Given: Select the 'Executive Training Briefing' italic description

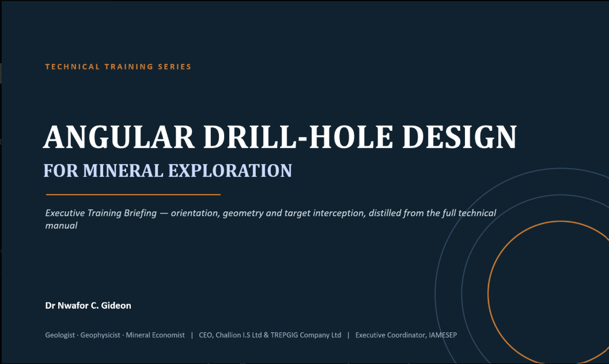Looking at the screenshot, I should pyautogui.click(x=271, y=219).
